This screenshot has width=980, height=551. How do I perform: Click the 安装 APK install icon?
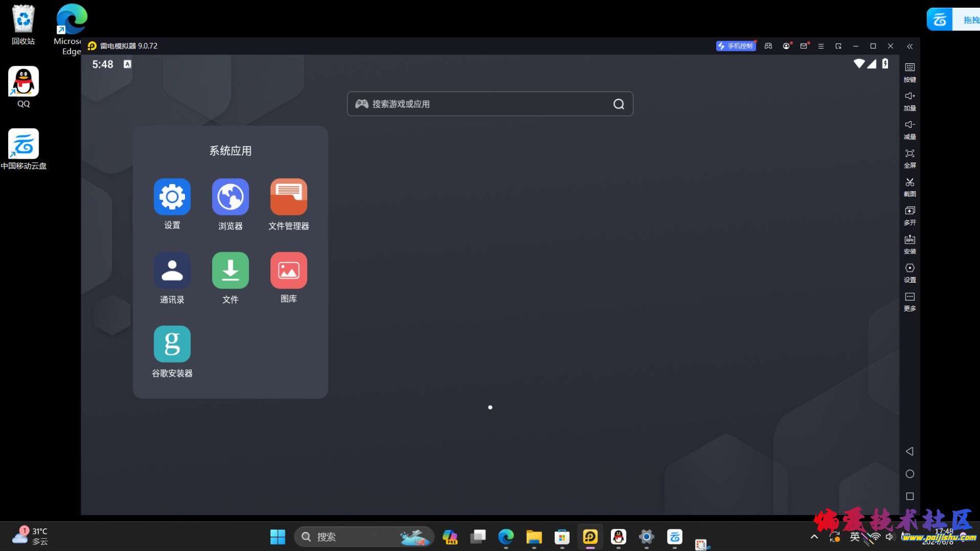point(909,243)
